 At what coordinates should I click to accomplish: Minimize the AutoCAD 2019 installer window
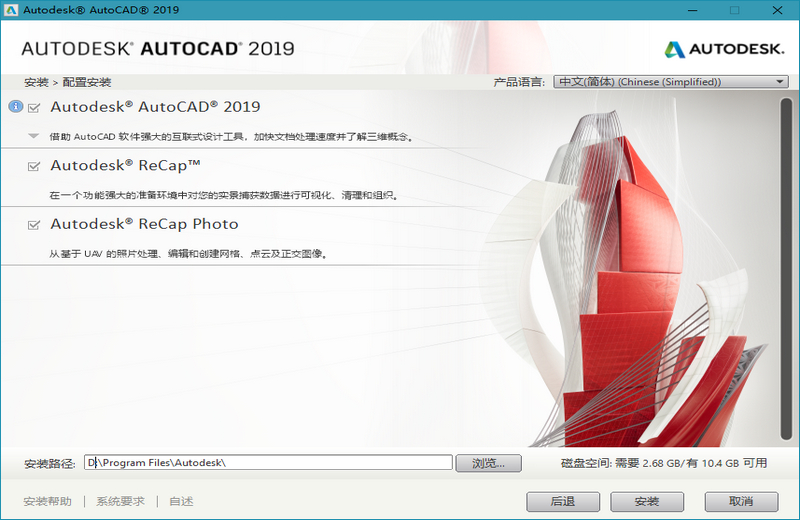[689, 10]
